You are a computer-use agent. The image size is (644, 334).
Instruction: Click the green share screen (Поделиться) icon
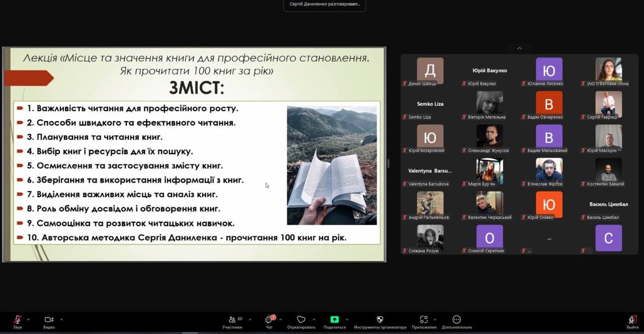click(x=335, y=319)
